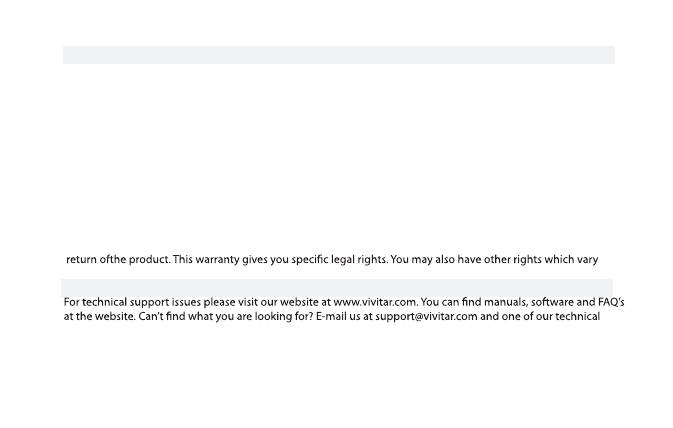Click the sentence 'Can't find what you are looking for?'

click(x=226, y=317)
